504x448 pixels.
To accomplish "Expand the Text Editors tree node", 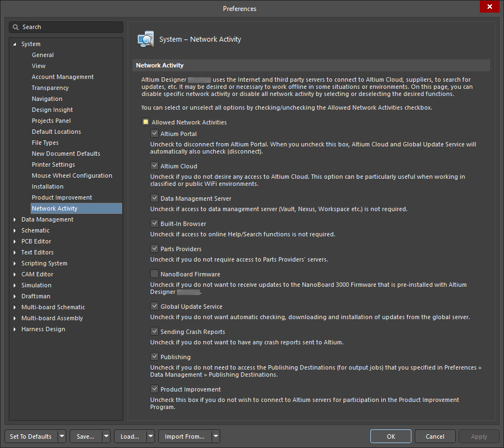I will point(14,252).
